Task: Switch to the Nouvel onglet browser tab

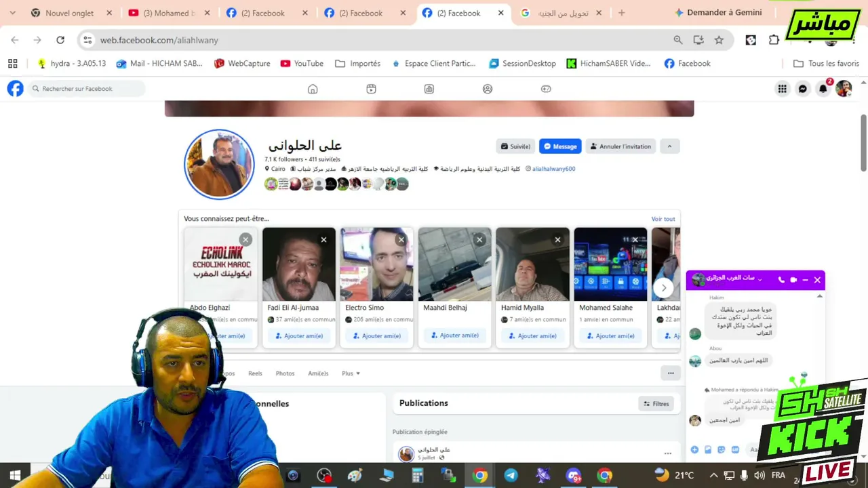Action: pos(71,13)
